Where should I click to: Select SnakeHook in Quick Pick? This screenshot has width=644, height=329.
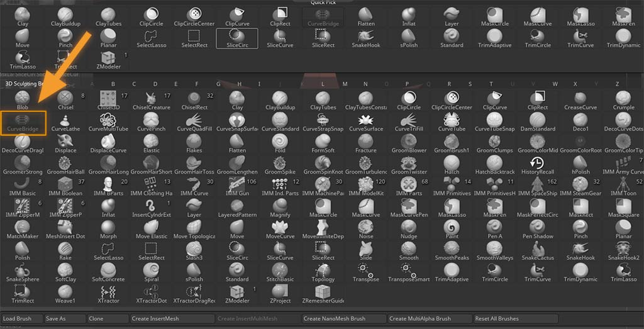(365, 38)
